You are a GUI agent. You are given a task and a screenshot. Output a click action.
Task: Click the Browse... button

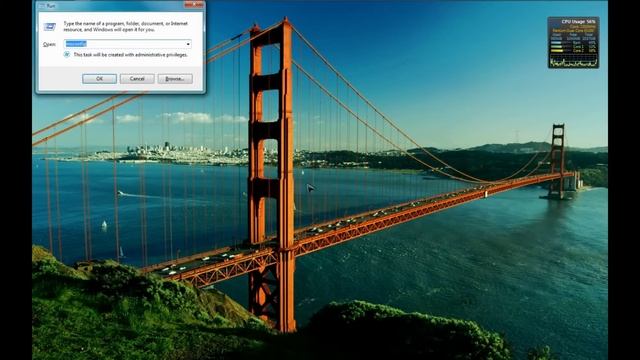[x=175, y=78]
